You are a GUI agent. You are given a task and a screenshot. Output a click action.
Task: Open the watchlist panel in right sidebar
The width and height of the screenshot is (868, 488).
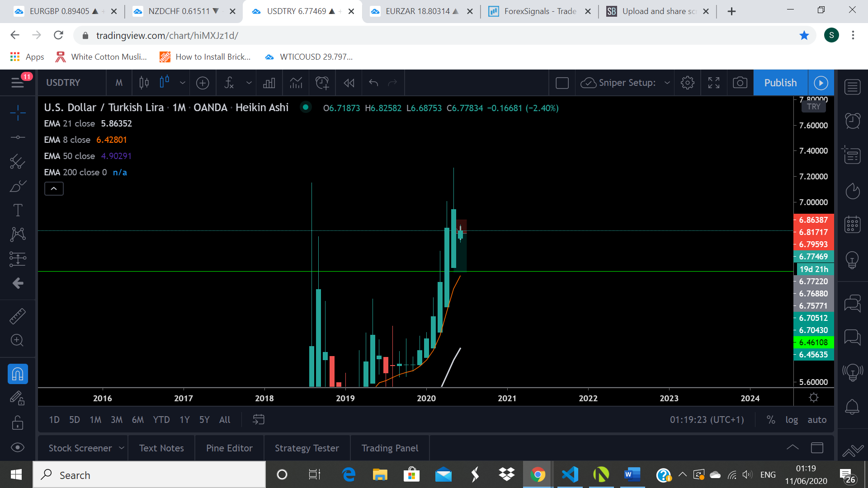click(853, 87)
